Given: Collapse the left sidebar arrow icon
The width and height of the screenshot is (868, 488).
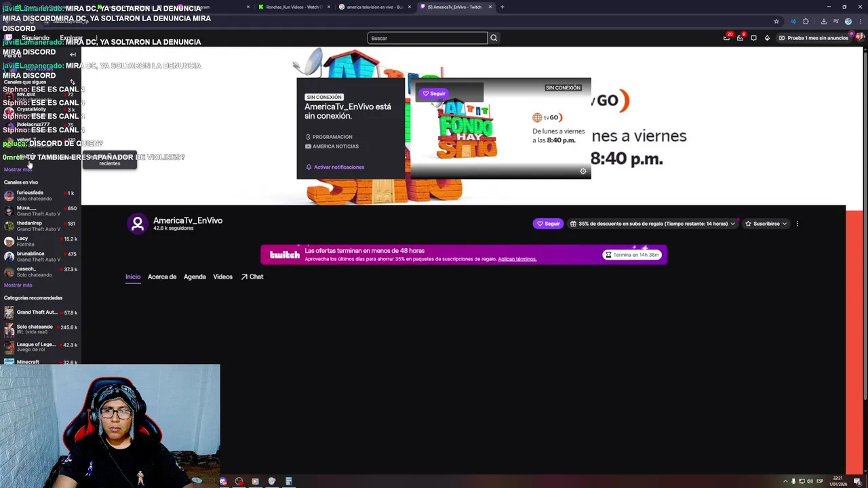Looking at the screenshot, I should click(73, 54).
